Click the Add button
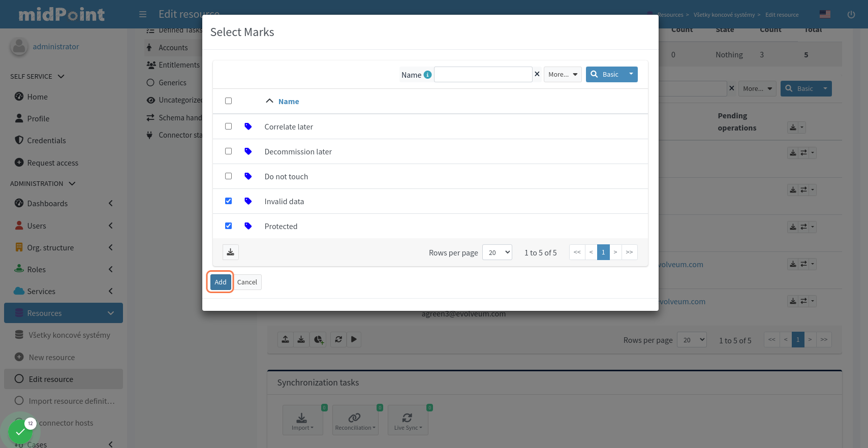868x448 pixels. coord(220,282)
